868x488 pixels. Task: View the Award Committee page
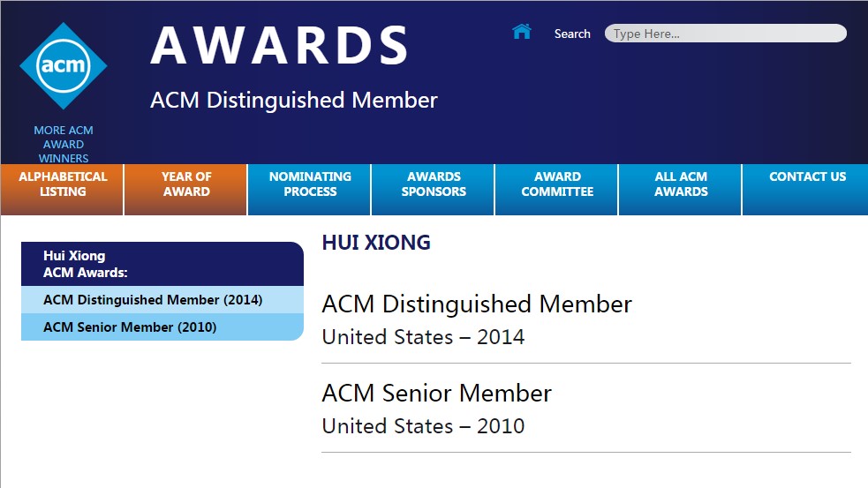point(557,184)
